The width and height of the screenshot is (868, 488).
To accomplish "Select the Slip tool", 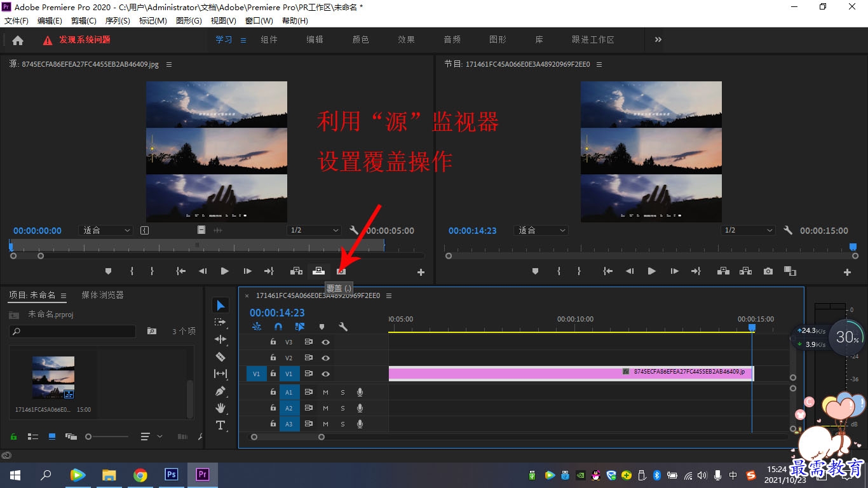I will coord(220,374).
